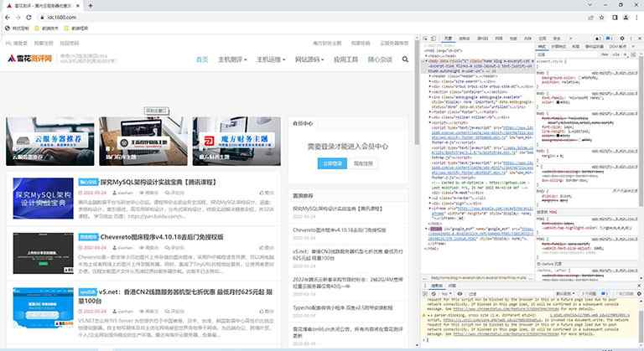Image resolution: width=644 pixels, height=351 pixels.
Task: Go back with the browser back arrow
Action: point(8,18)
